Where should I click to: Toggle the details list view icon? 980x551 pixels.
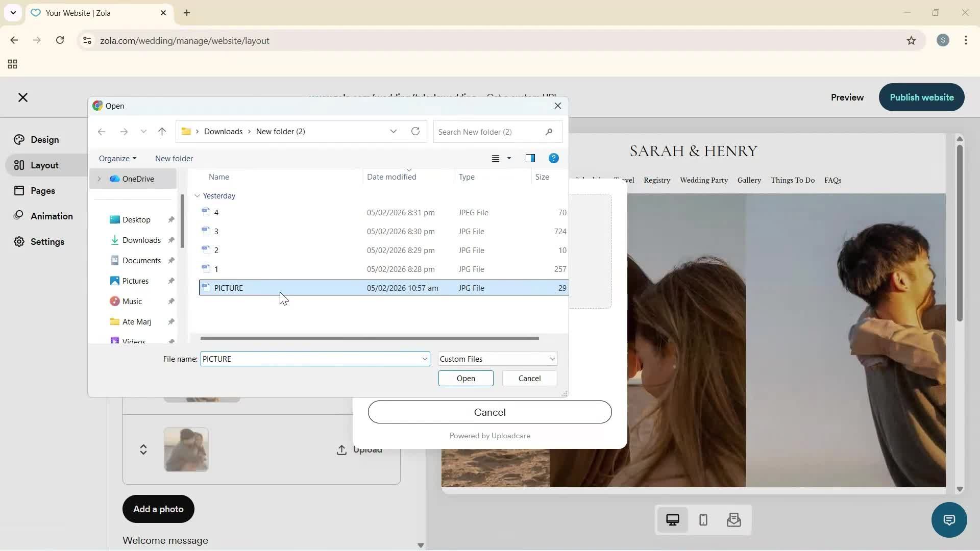point(495,158)
